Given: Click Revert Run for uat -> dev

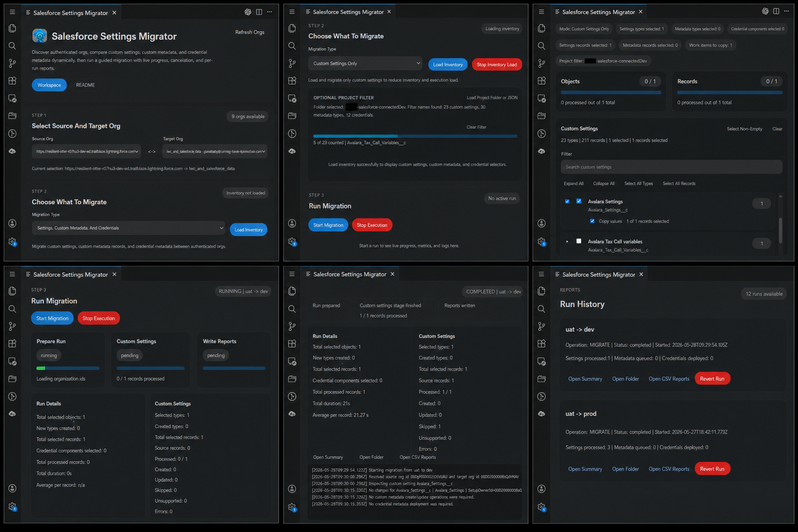Looking at the screenshot, I should (712, 379).
